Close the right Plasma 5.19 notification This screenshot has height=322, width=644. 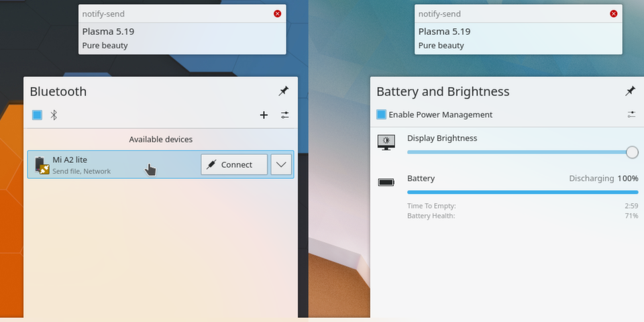click(x=614, y=14)
